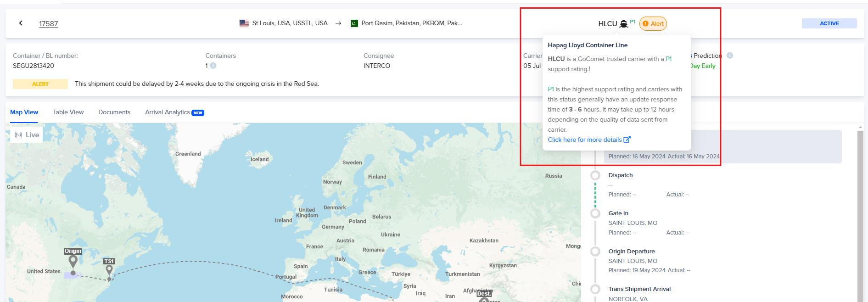Click the ACTIVE status badge
This screenshot has height=302, width=868.
[x=829, y=23]
